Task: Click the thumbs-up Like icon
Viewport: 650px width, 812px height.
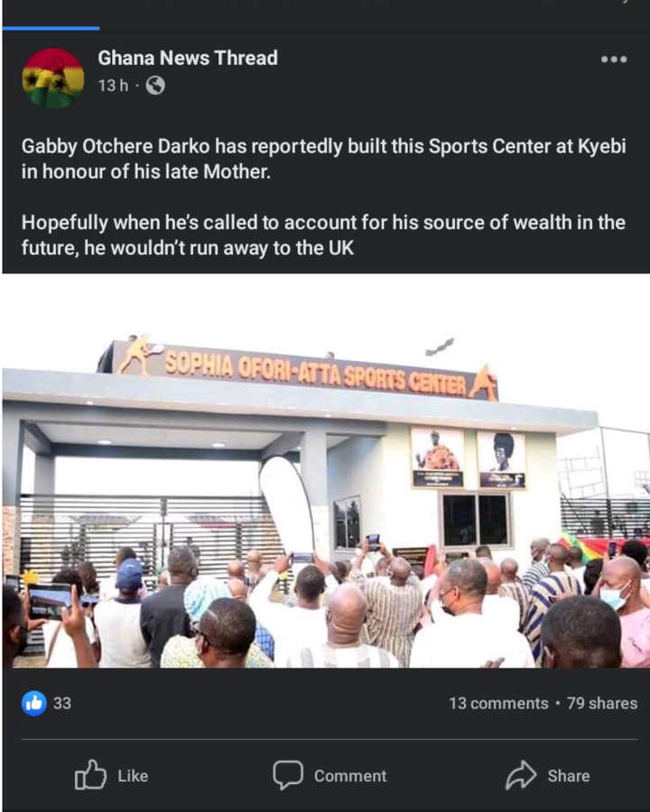Action: [90, 775]
